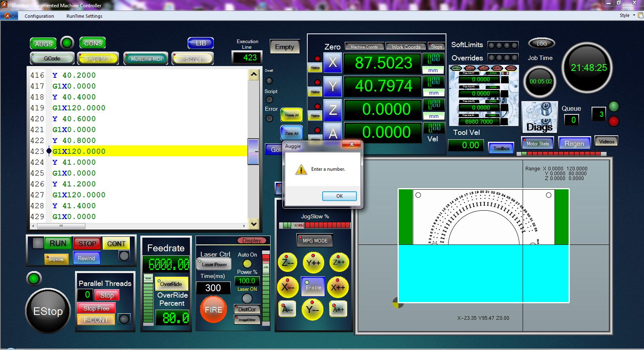Click the Z axis zero button
Screen dimensions: 644x350
pyautogui.click(x=333, y=110)
